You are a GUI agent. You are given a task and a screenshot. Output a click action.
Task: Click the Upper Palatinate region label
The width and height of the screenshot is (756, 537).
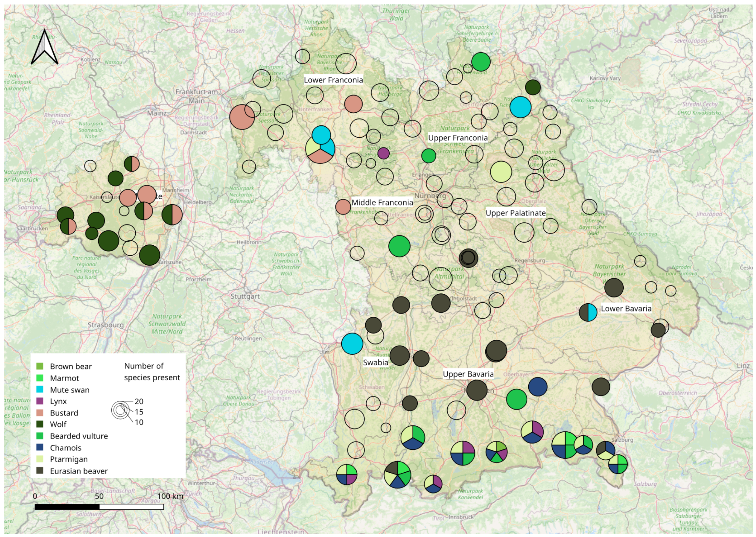[516, 213]
